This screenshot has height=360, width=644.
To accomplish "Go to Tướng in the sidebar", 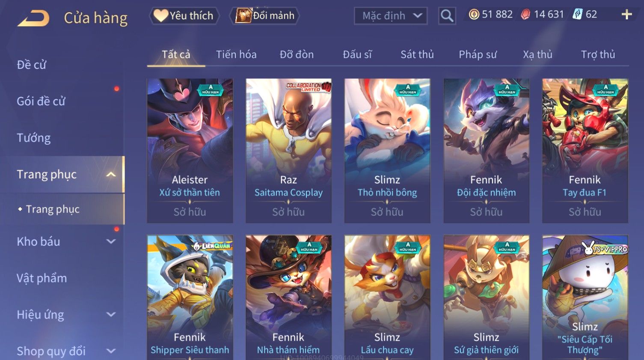I will coord(34,138).
